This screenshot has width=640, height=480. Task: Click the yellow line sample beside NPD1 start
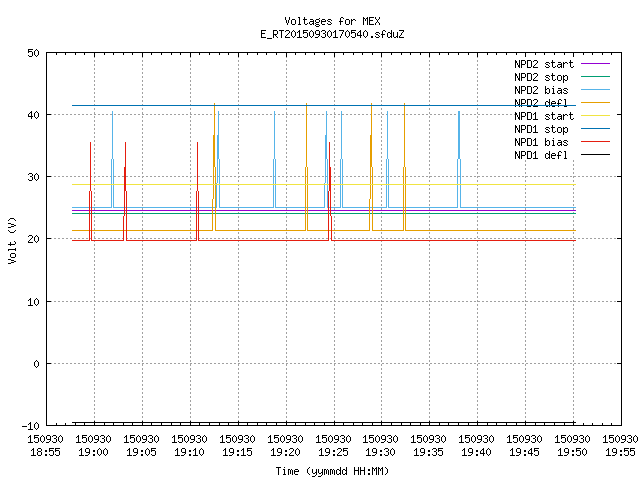click(596, 116)
